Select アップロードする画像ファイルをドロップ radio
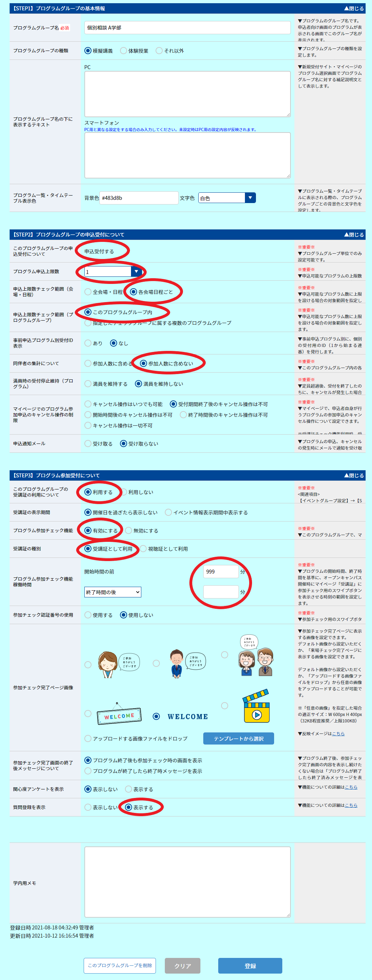372x980 pixels. 88,738
